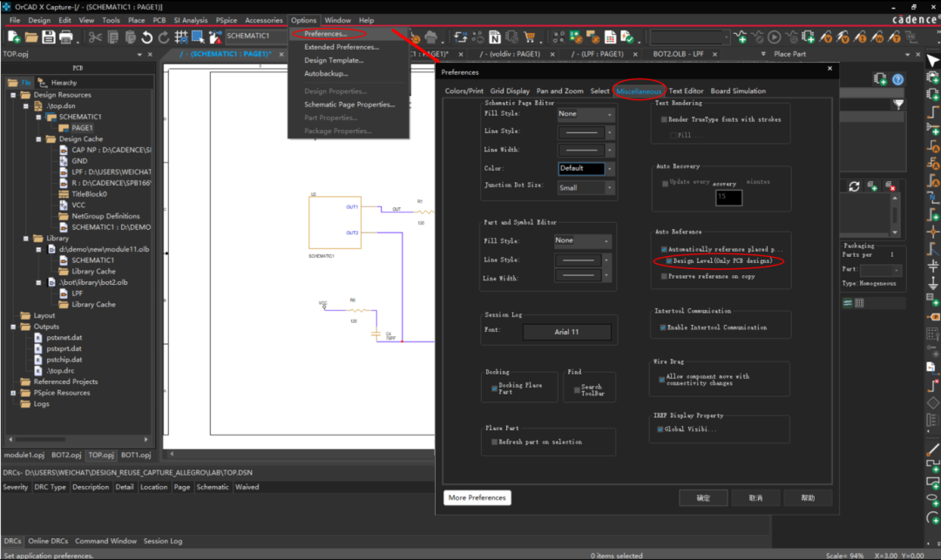Switch to the Grid Display tab
941x560 pixels.
point(510,91)
